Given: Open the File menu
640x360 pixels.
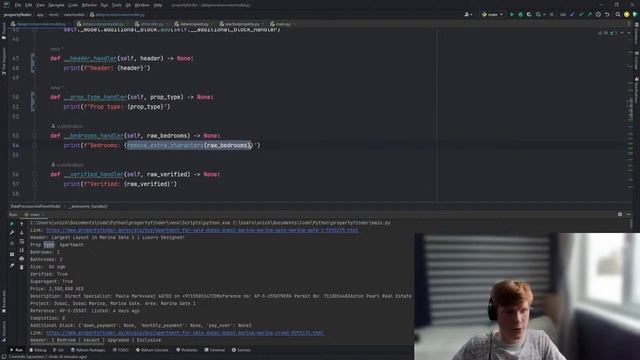Looking at the screenshot, I should [x=18, y=5].
